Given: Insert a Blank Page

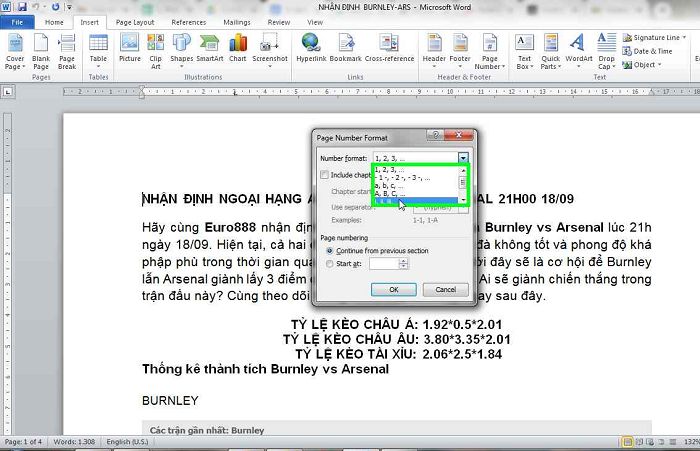Looking at the screenshot, I should (41, 52).
